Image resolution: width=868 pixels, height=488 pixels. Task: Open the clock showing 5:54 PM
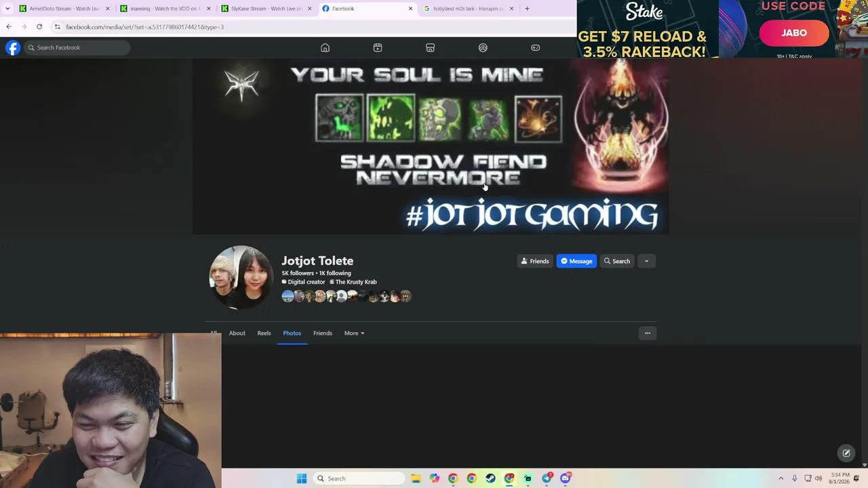pyautogui.click(x=839, y=479)
